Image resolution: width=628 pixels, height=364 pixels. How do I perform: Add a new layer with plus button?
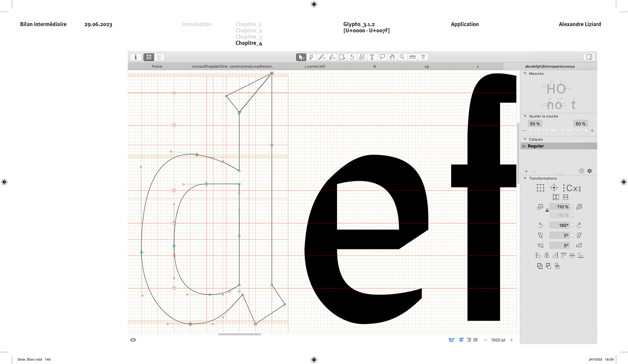point(526,171)
